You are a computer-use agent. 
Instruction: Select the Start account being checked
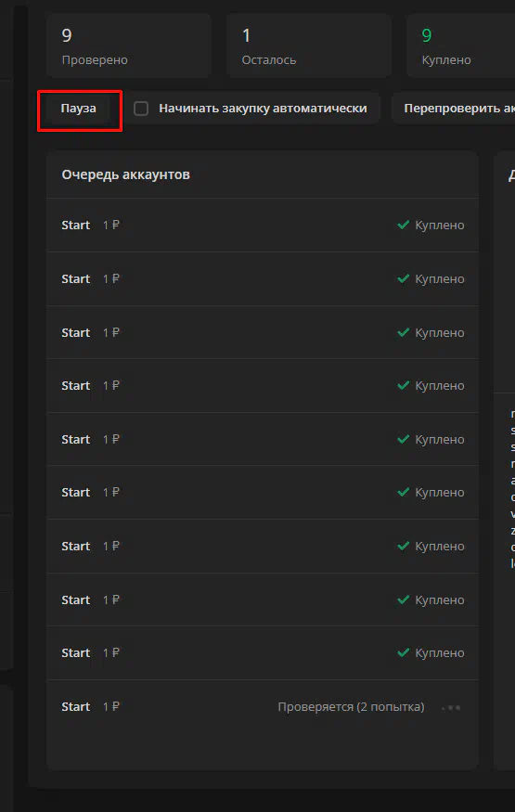pyautogui.click(x=263, y=707)
